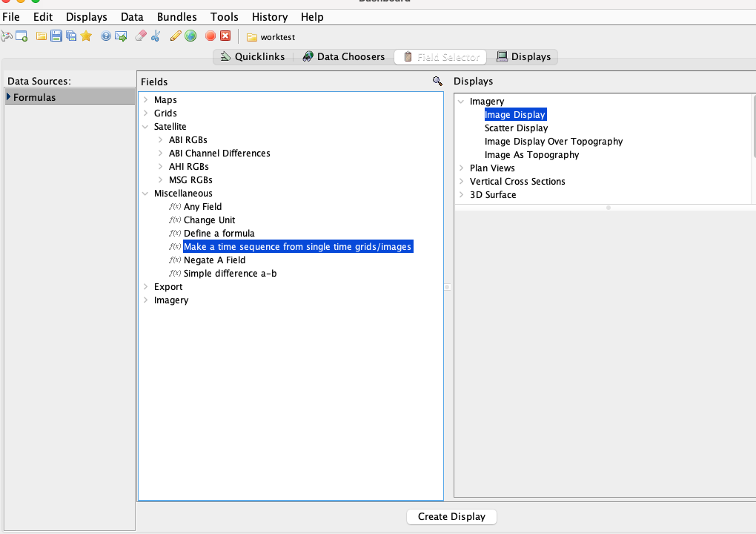Click the blue floppy disk save icon
This screenshot has height=534, width=756.
(56, 36)
